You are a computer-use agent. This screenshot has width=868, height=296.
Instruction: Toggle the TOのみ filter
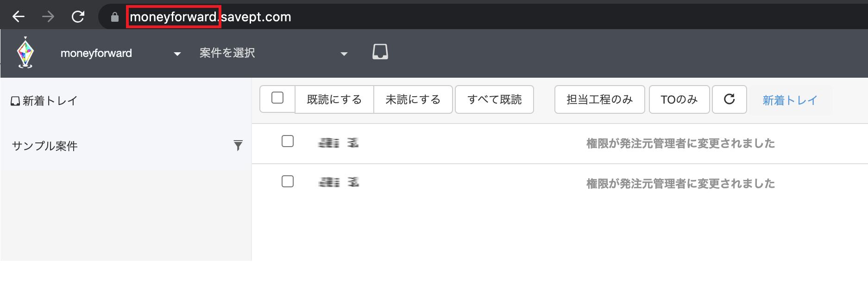[679, 99]
